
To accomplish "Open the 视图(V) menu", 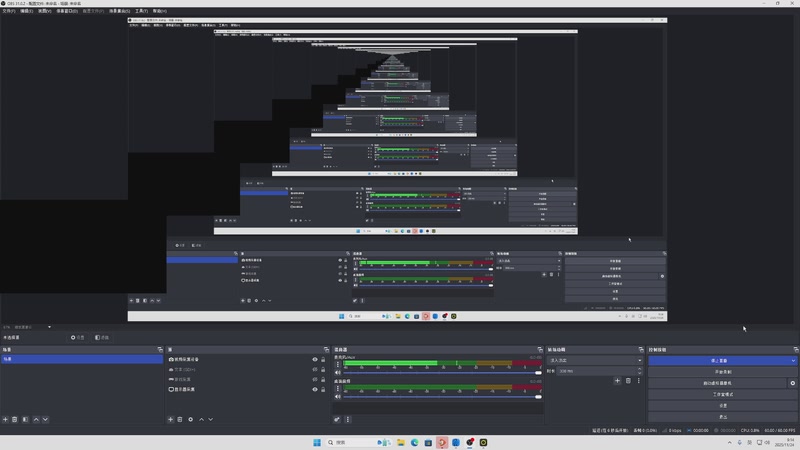I will point(44,11).
